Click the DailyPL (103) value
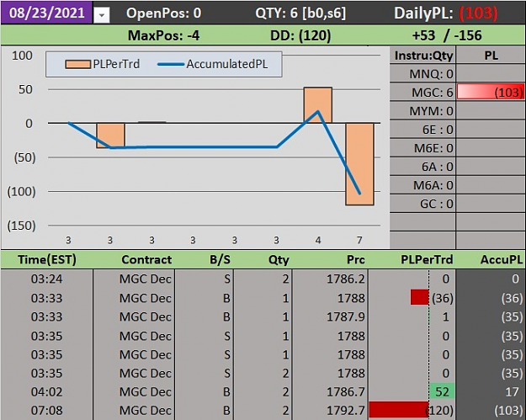Viewport: 526px width, 420px height. [x=478, y=13]
